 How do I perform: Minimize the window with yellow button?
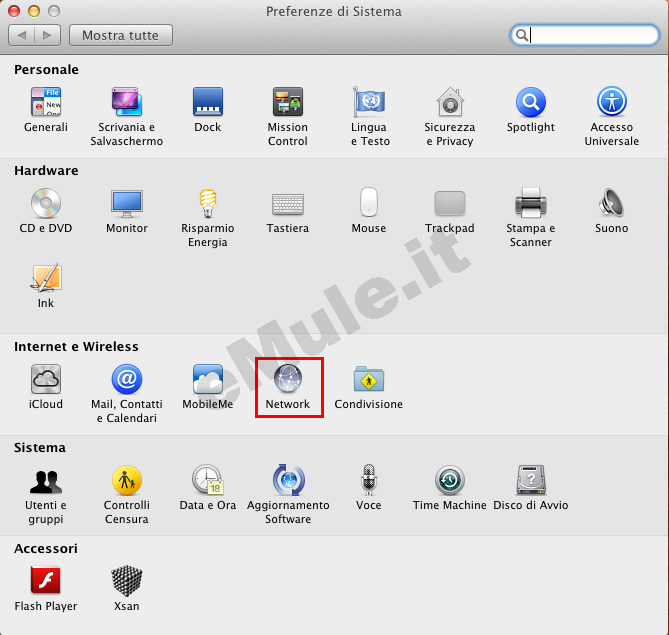pos(34,11)
